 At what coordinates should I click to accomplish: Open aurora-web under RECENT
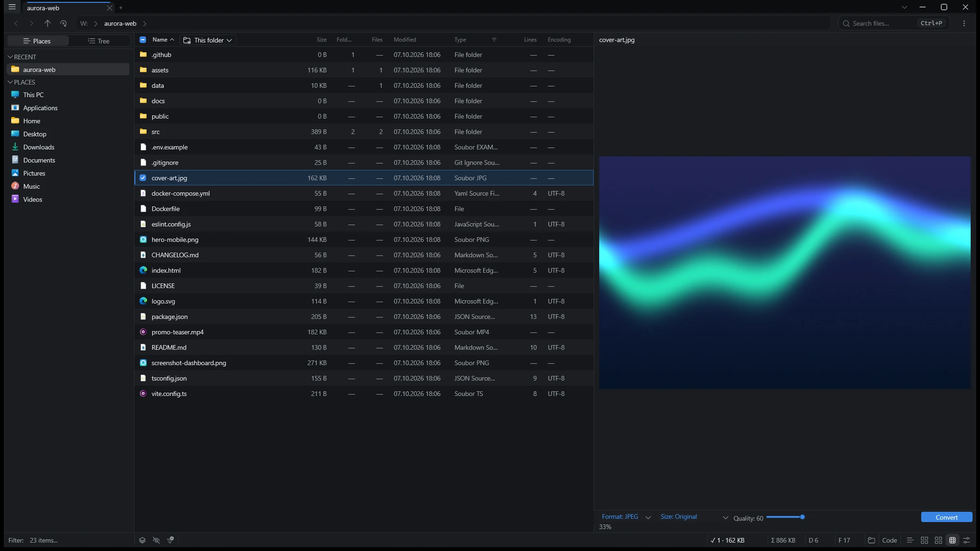tap(68, 70)
